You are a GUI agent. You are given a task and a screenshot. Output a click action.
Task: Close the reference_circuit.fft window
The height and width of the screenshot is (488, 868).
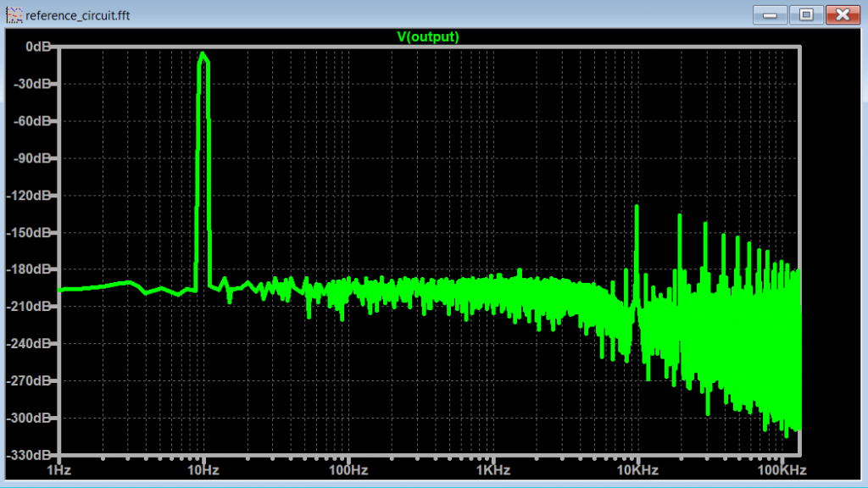point(842,14)
